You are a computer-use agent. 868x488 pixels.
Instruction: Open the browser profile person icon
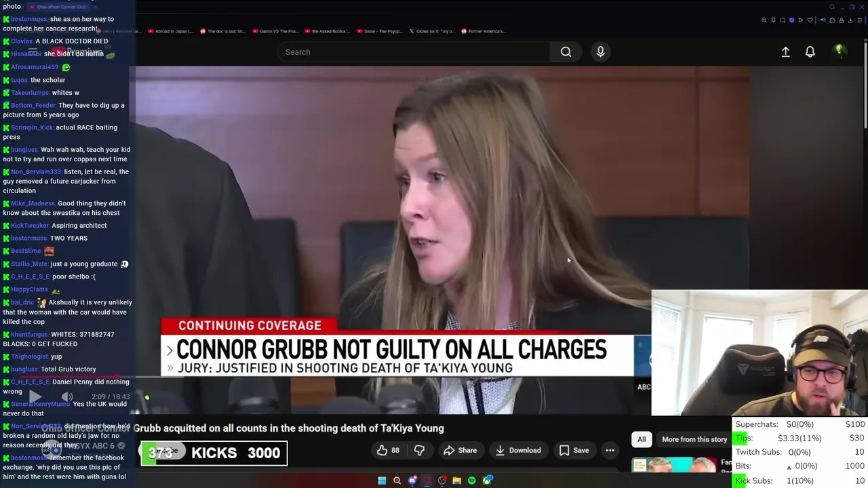coord(842,20)
